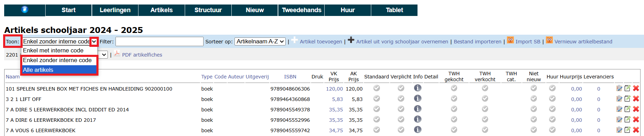Toggle Standaard check for 101 SPELEN SPELEN BOX
This screenshot has width=644, height=136.
coord(376,88)
